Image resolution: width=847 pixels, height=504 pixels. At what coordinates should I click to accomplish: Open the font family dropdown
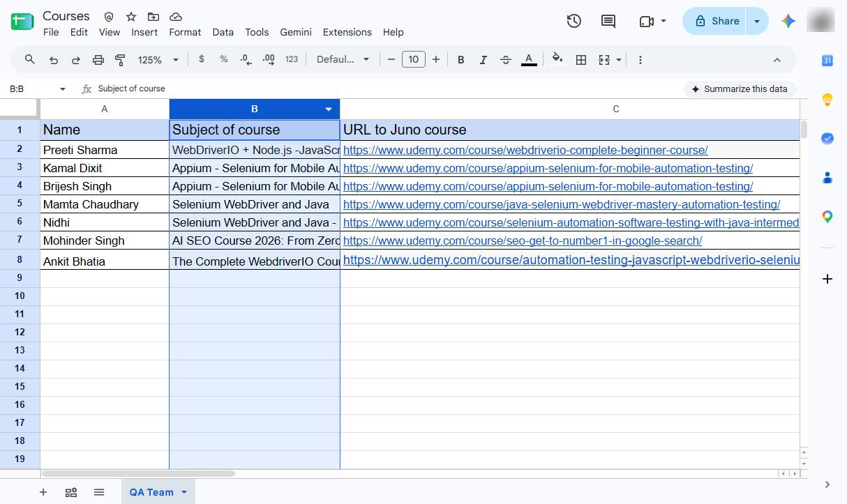tap(343, 60)
